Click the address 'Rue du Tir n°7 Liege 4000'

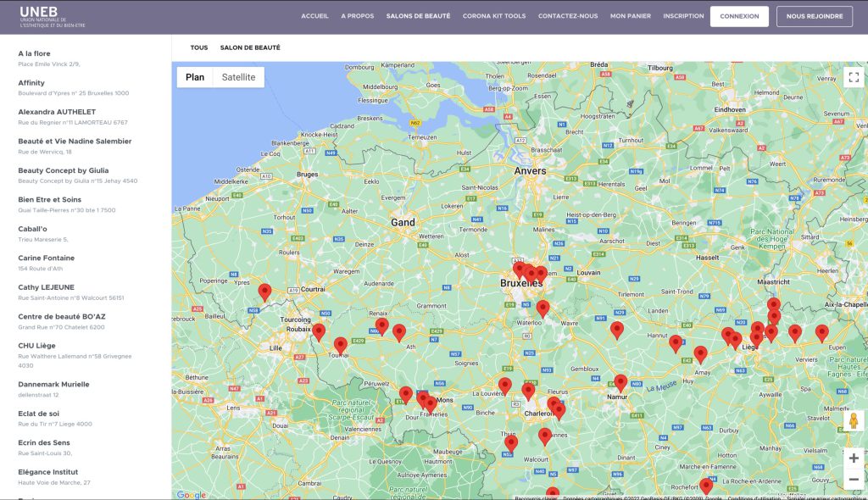point(55,424)
